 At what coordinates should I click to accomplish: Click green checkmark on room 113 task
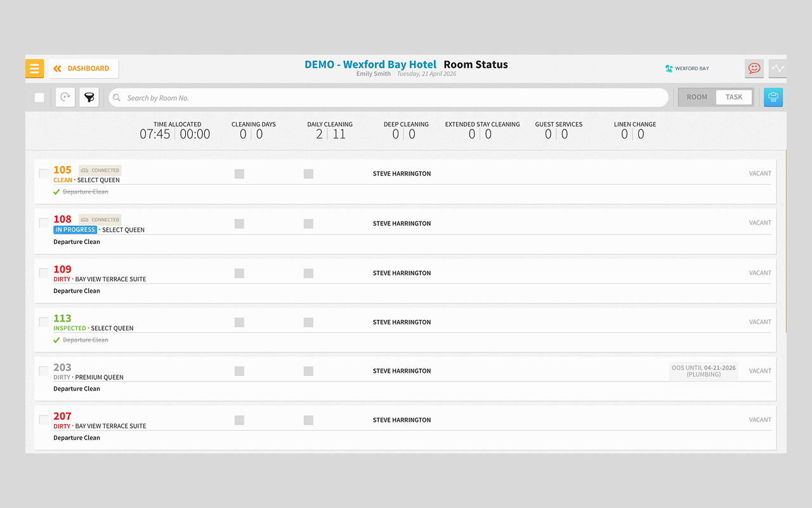pyautogui.click(x=56, y=340)
